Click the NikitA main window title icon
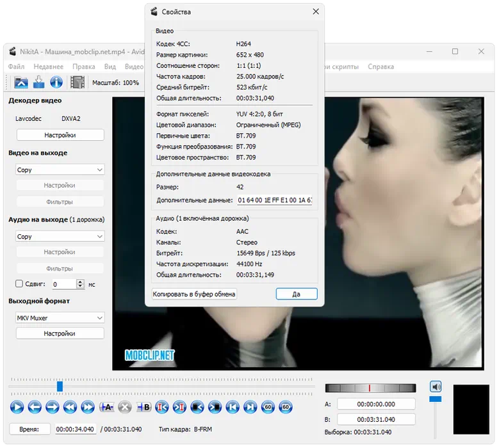499x448 pixels. coord(12,51)
